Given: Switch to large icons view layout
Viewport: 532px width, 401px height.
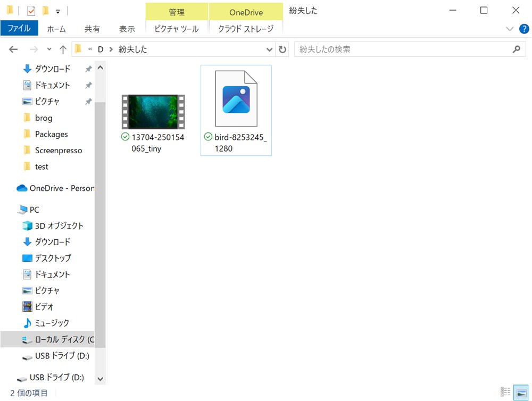Looking at the screenshot, I should 520,392.
